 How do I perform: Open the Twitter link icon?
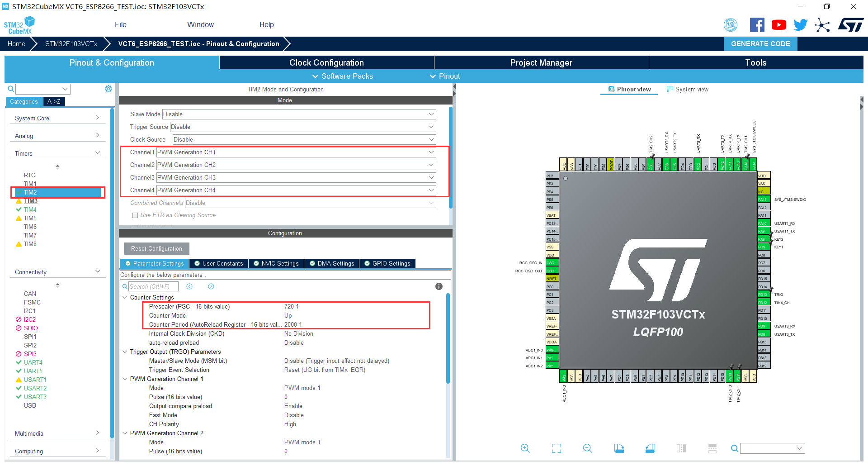(800, 25)
